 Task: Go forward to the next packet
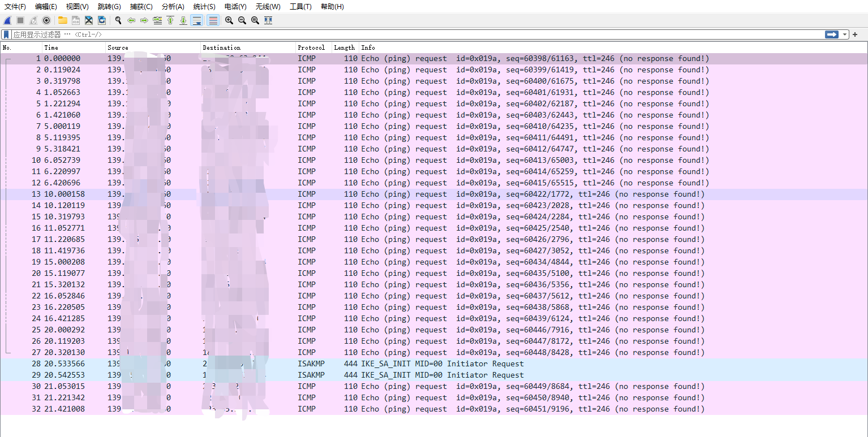point(144,20)
